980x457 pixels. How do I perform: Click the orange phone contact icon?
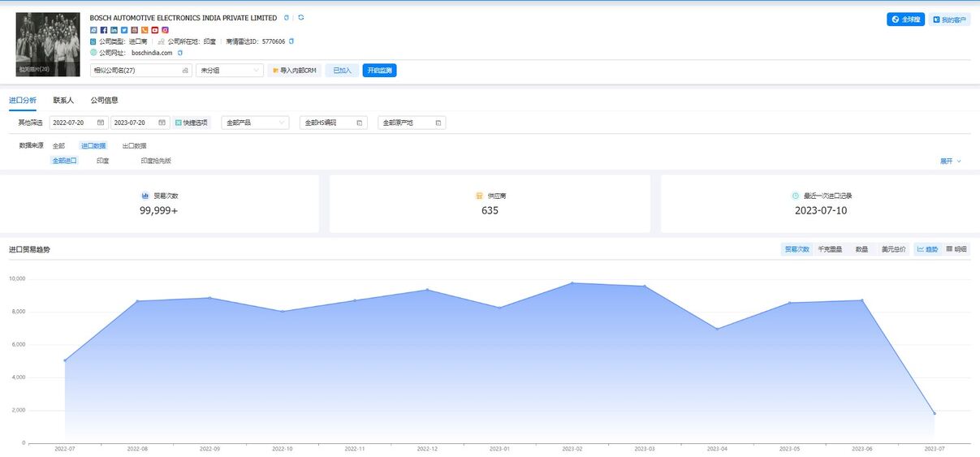point(145,30)
